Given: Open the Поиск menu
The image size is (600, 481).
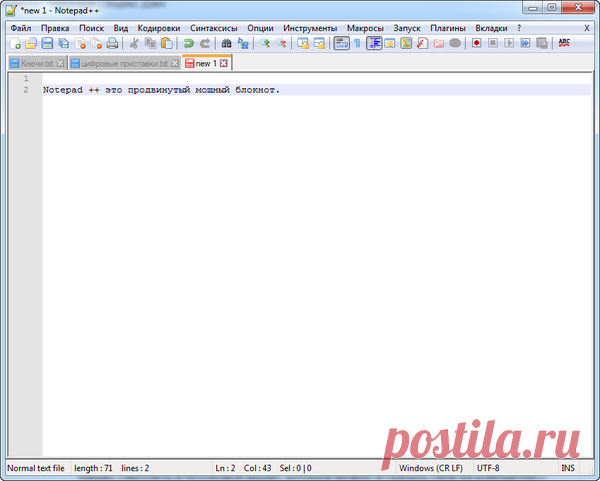Looking at the screenshot, I should (91, 28).
